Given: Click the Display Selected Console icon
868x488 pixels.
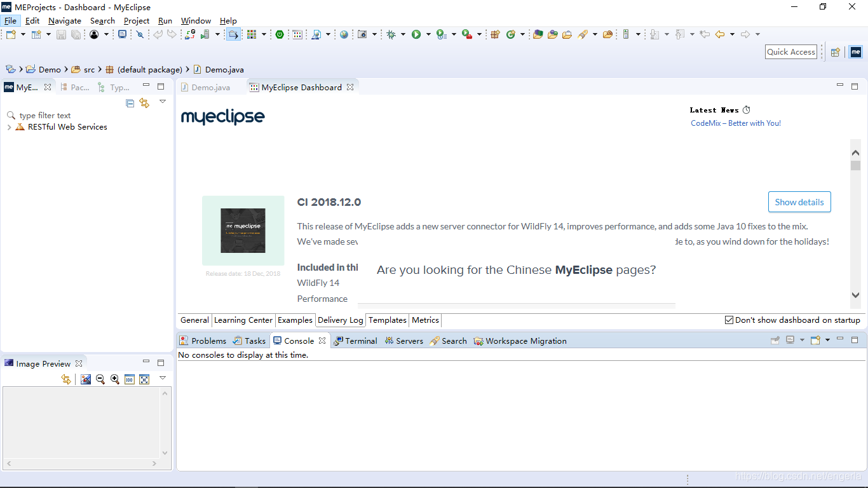Looking at the screenshot, I should 790,340.
